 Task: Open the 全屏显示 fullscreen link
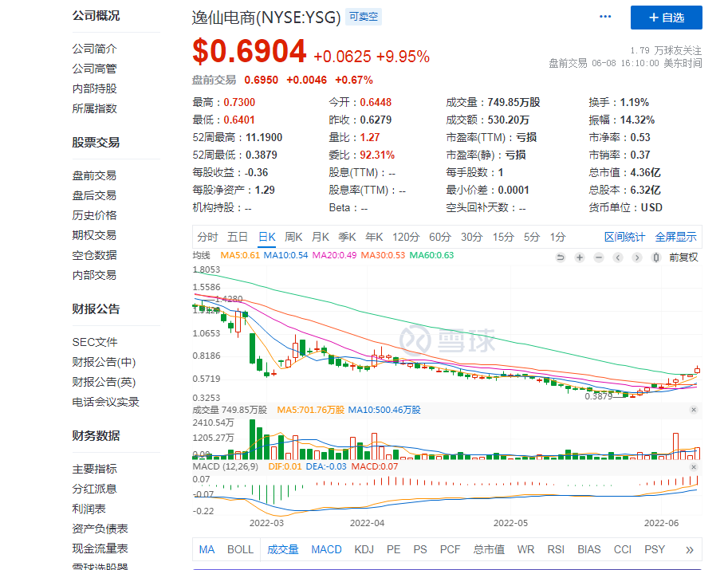point(675,238)
